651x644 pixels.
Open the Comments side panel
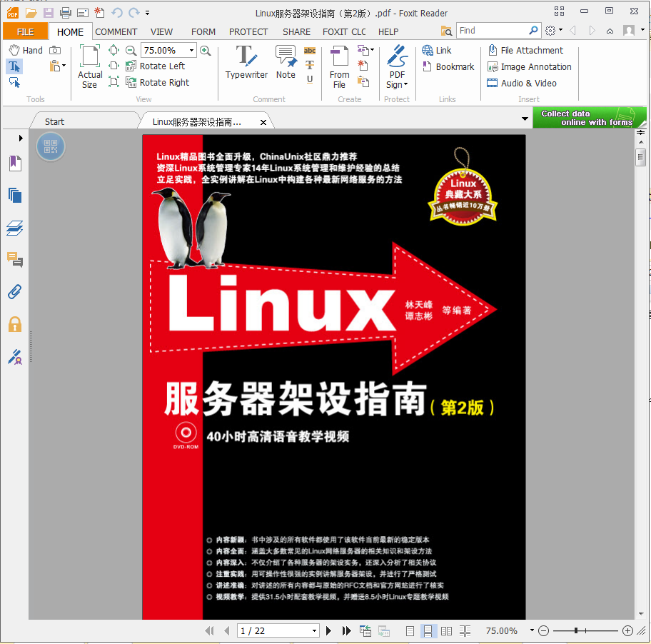[15, 259]
